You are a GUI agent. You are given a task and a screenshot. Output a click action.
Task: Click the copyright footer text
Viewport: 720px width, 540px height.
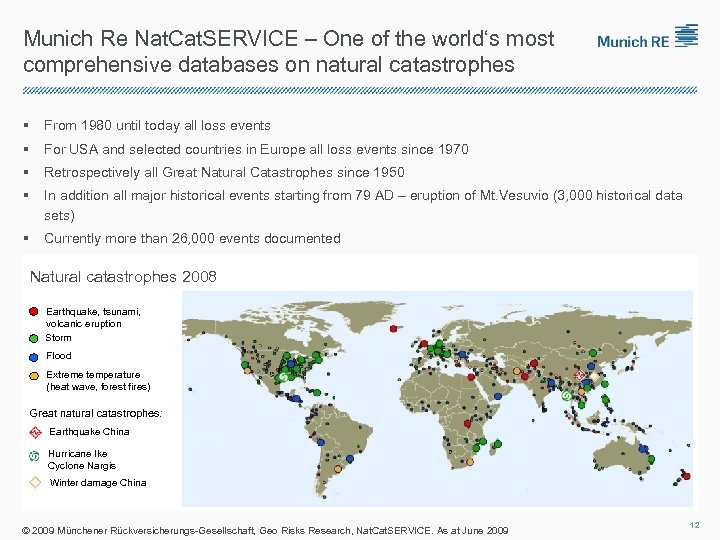tap(265, 531)
